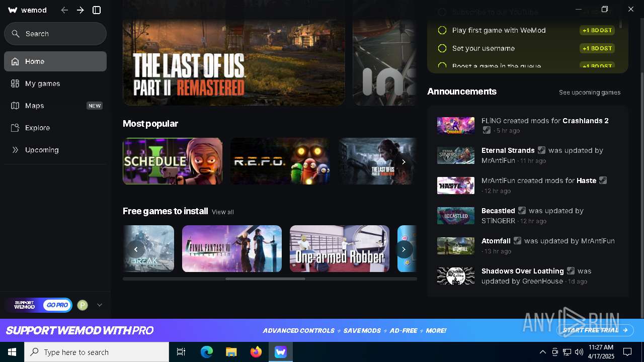Open the Explore section
The height and width of the screenshot is (362, 644).
coord(55,128)
